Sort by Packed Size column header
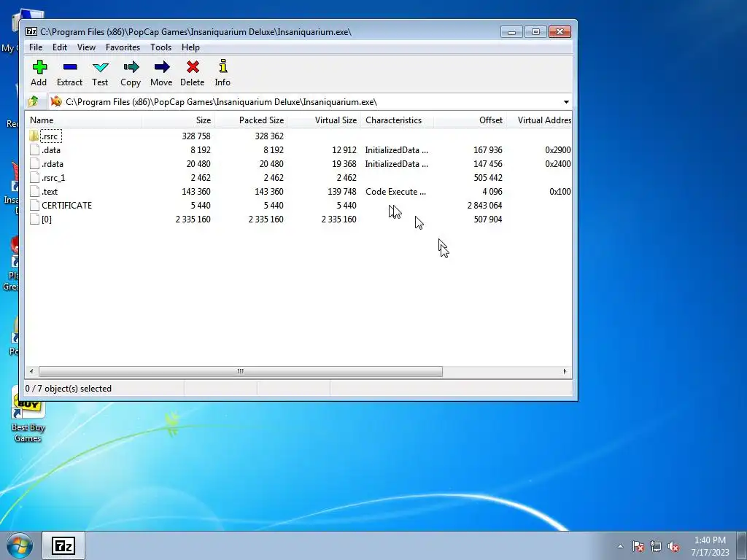Image resolution: width=747 pixels, height=560 pixels. [251, 120]
